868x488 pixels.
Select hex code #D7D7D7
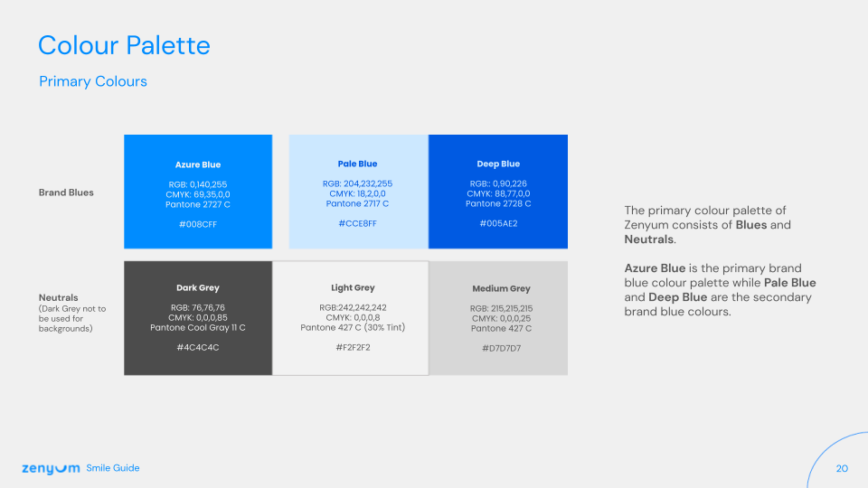click(x=501, y=348)
